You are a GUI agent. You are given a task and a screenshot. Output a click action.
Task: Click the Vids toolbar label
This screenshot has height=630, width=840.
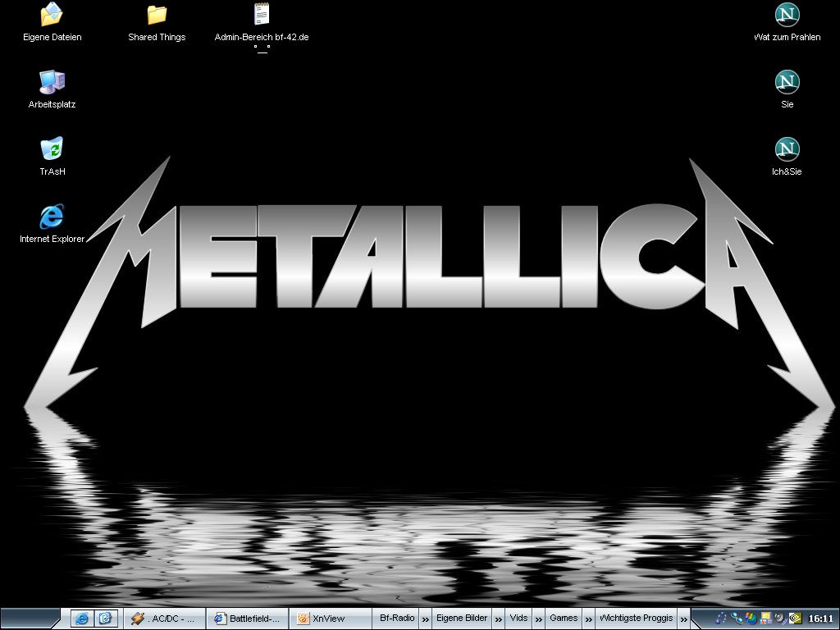click(518, 618)
